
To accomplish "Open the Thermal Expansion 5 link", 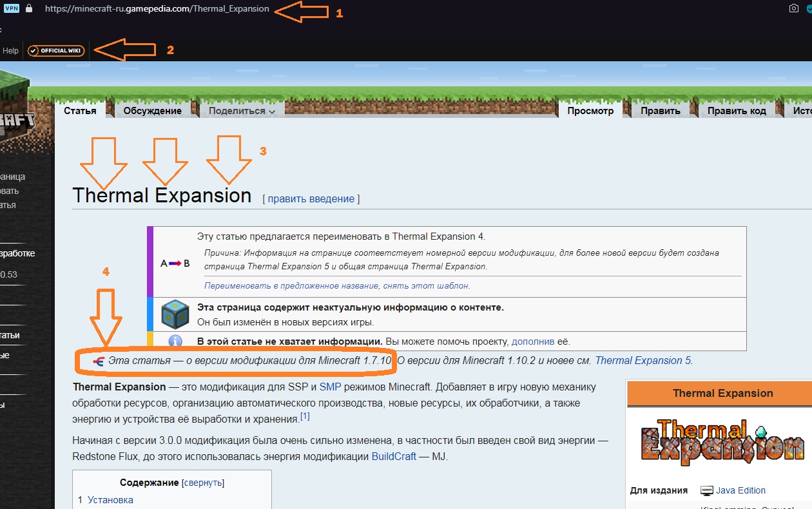I will [643, 361].
